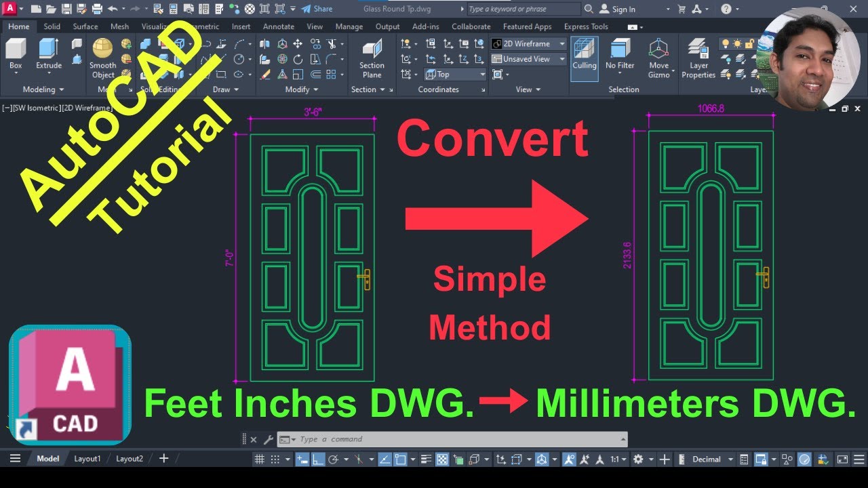This screenshot has width=868, height=488.
Task: Open Layer Properties manager
Action: pyautogui.click(x=698, y=58)
